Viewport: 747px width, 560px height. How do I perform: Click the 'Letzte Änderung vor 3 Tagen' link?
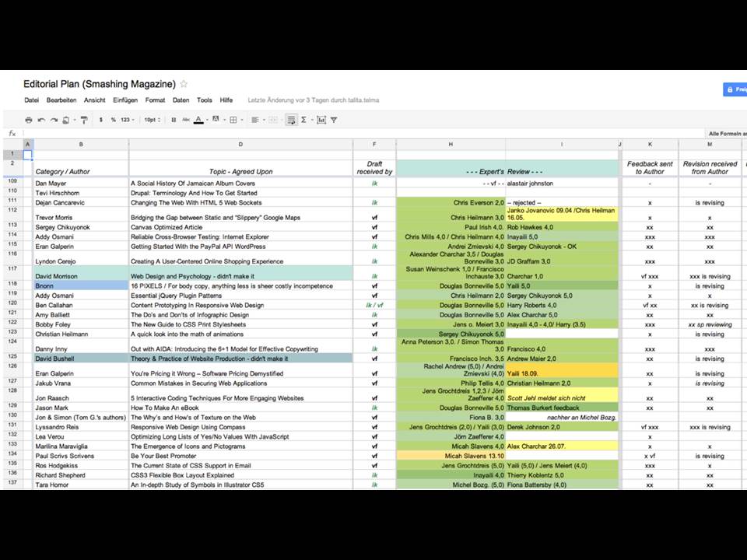[x=314, y=100]
